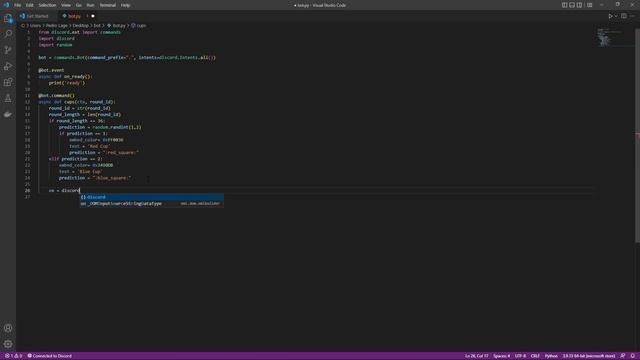
Task: Open the Docker whale view in the activity bar
Action: (x=8, y=115)
